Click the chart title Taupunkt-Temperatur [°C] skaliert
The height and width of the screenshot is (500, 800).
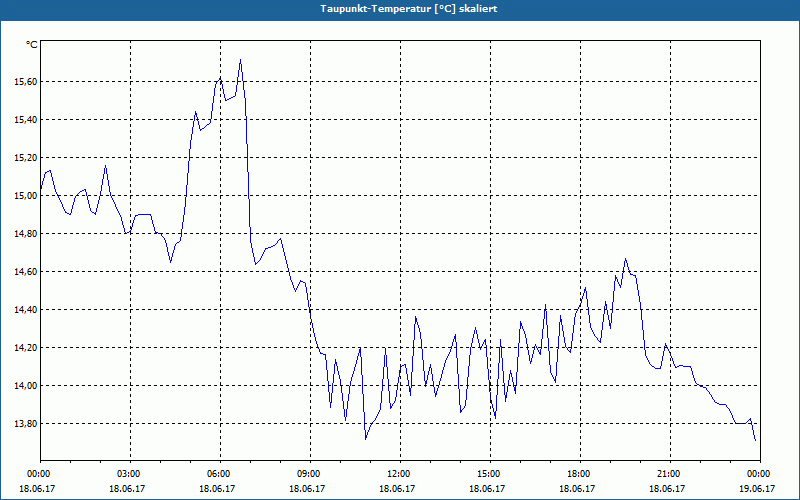click(409, 9)
